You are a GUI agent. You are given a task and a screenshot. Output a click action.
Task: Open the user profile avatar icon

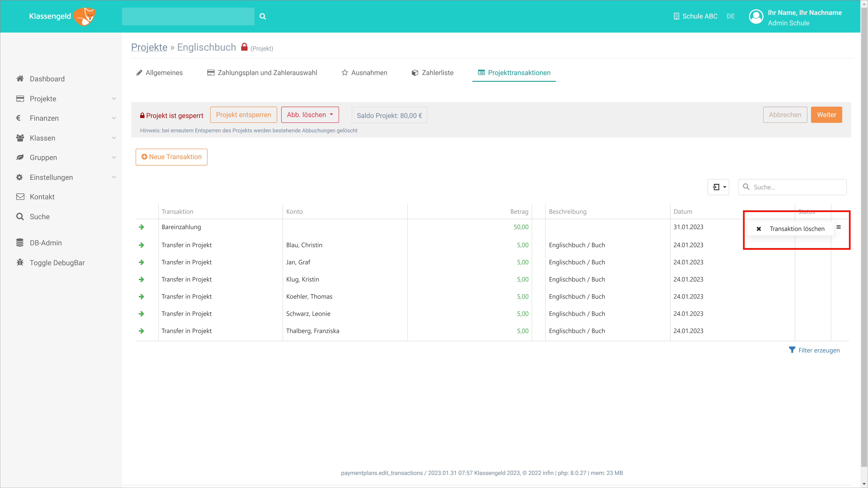(756, 17)
